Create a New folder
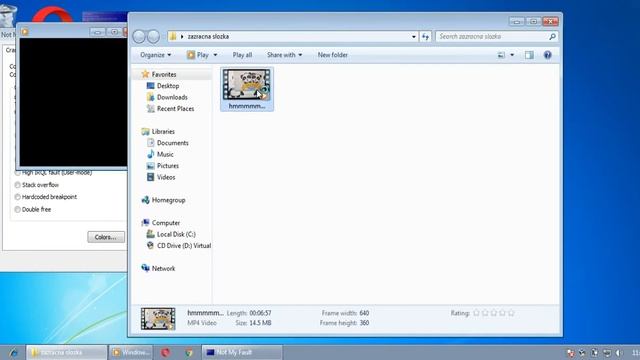Viewport: 640px width, 360px height. pos(333,55)
